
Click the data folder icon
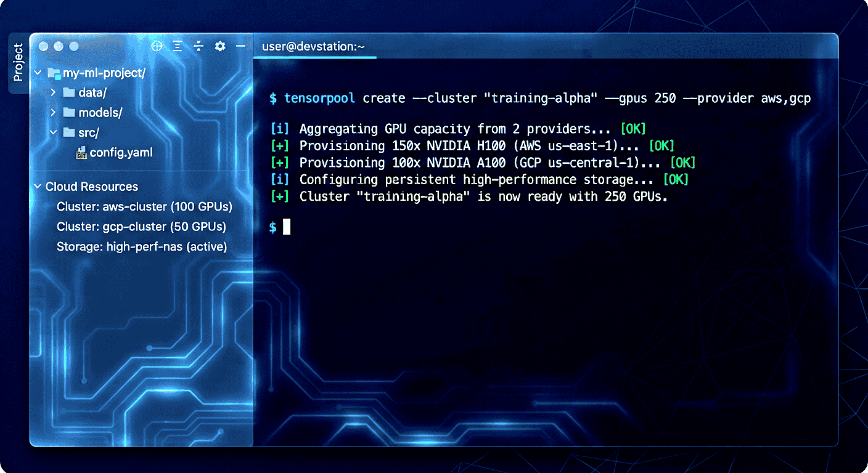tap(69, 93)
